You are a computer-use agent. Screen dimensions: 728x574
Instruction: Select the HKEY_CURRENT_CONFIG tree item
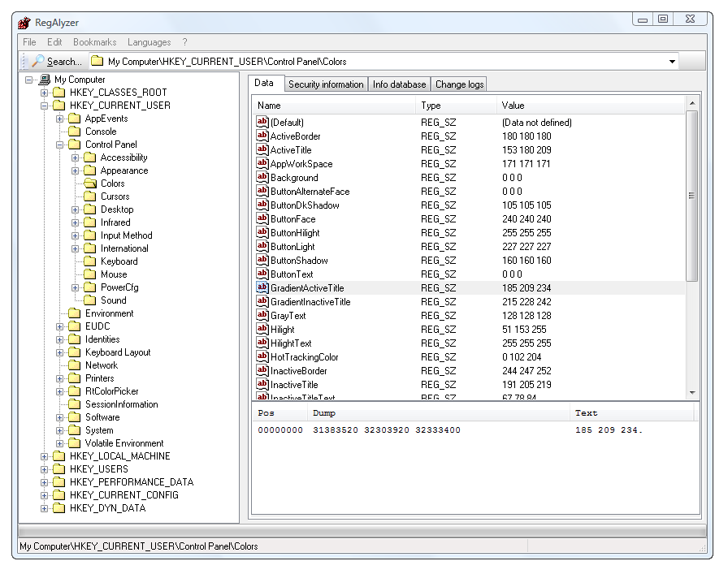tap(124, 495)
